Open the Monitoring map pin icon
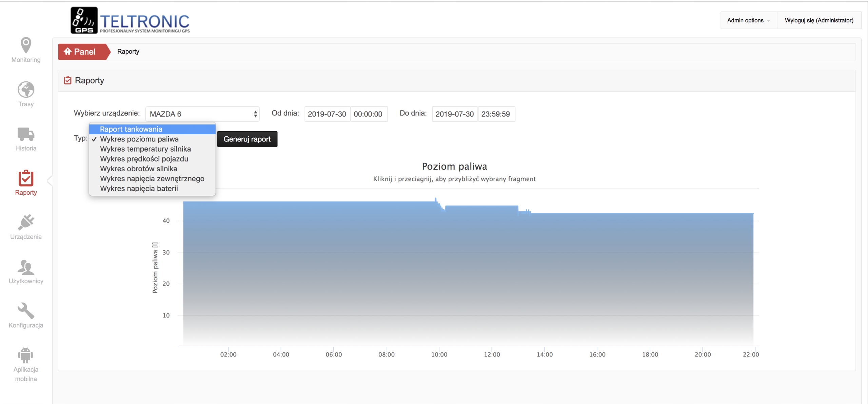The width and height of the screenshot is (868, 404). pos(26,45)
